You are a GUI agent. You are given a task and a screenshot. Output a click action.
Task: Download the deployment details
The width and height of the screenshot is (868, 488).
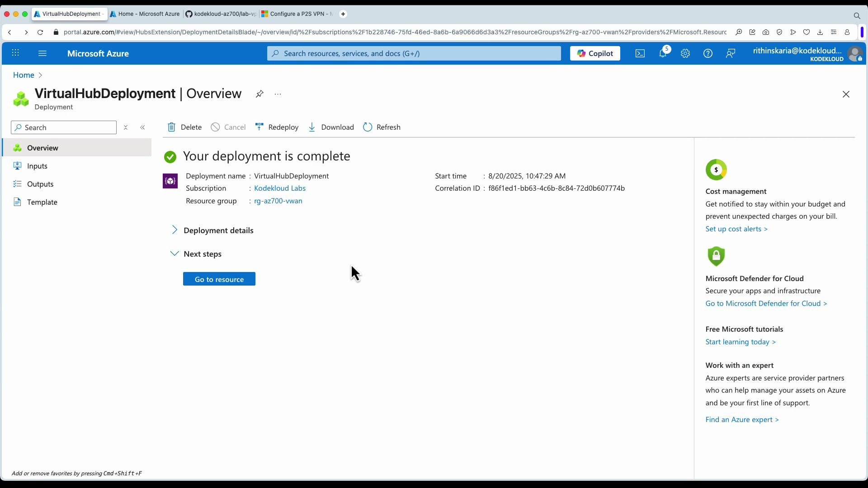click(x=331, y=127)
